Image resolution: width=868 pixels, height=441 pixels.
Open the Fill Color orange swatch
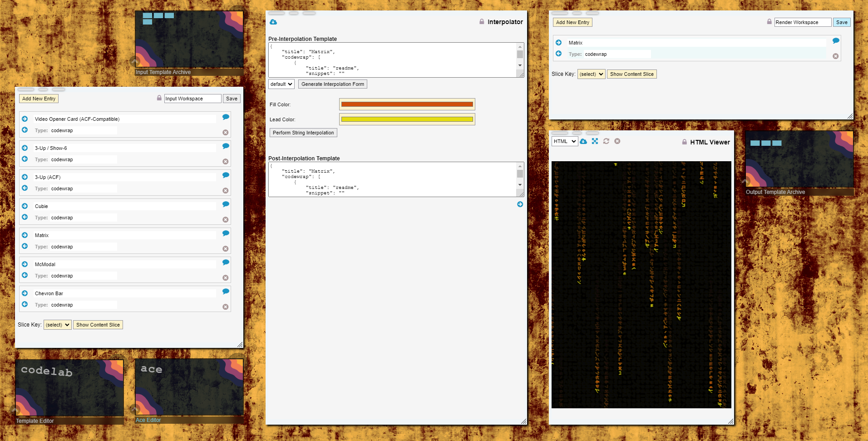407,104
